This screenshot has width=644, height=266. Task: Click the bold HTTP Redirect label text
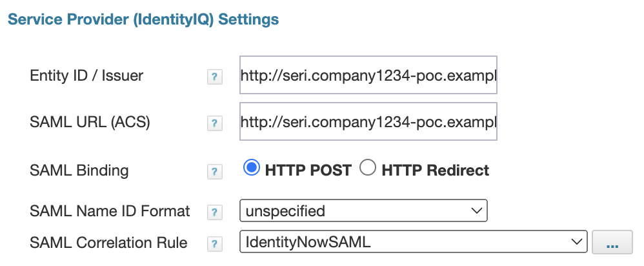pos(435,170)
